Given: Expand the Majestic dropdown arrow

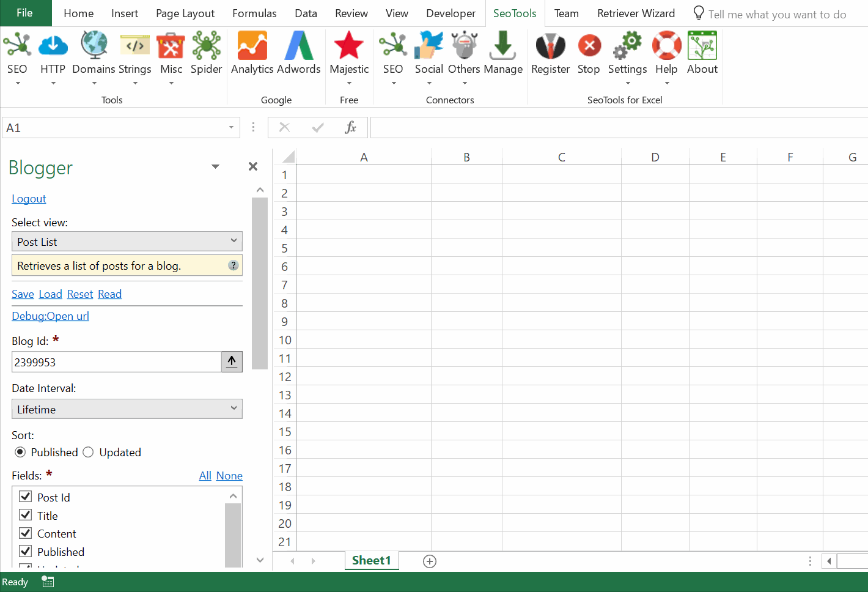Looking at the screenshot, I should click(x=349, y=83).
